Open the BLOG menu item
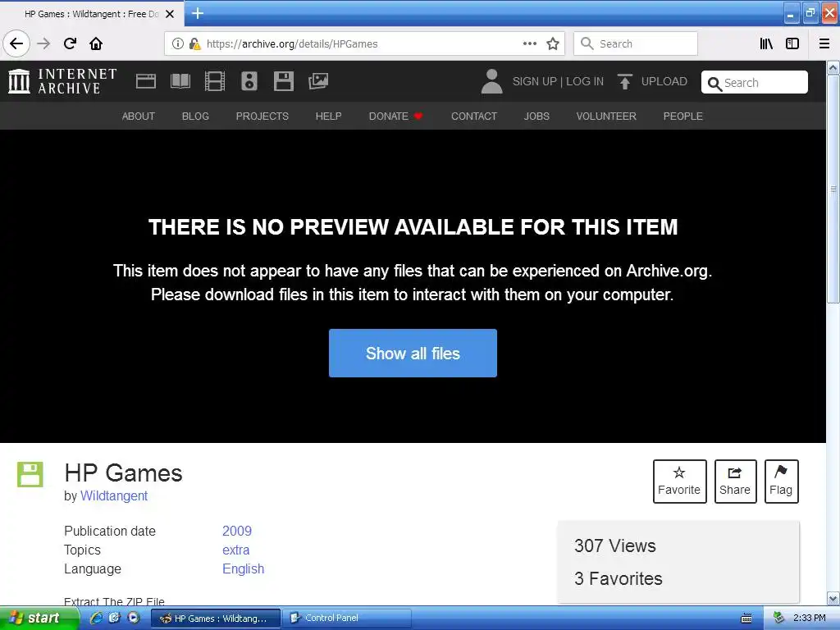Screen dimensions: 840x630 coord(195,116)
